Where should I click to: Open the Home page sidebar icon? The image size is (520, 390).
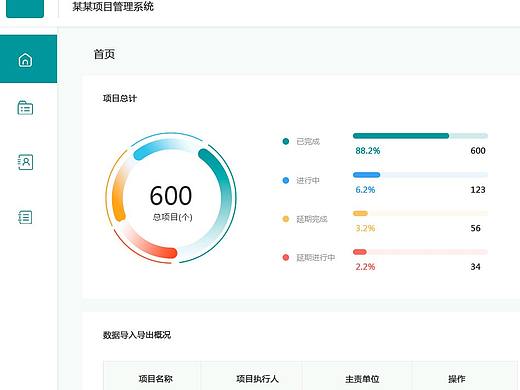click(25, 60)
